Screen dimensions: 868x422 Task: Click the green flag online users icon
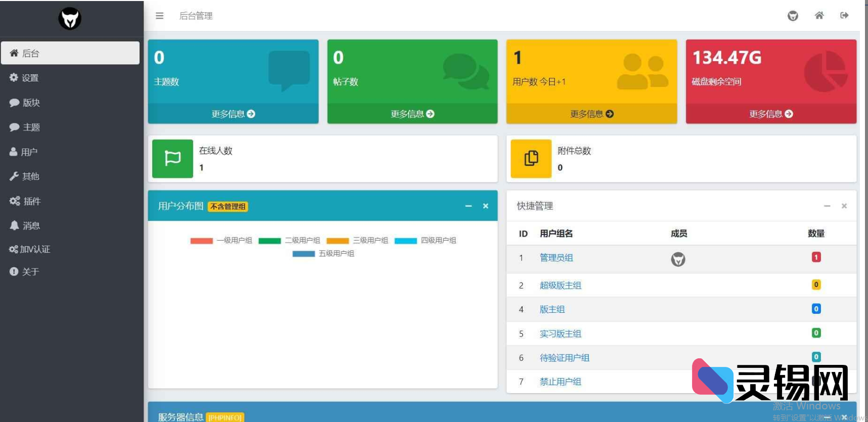pyautogui.click(x=172, y=159)
